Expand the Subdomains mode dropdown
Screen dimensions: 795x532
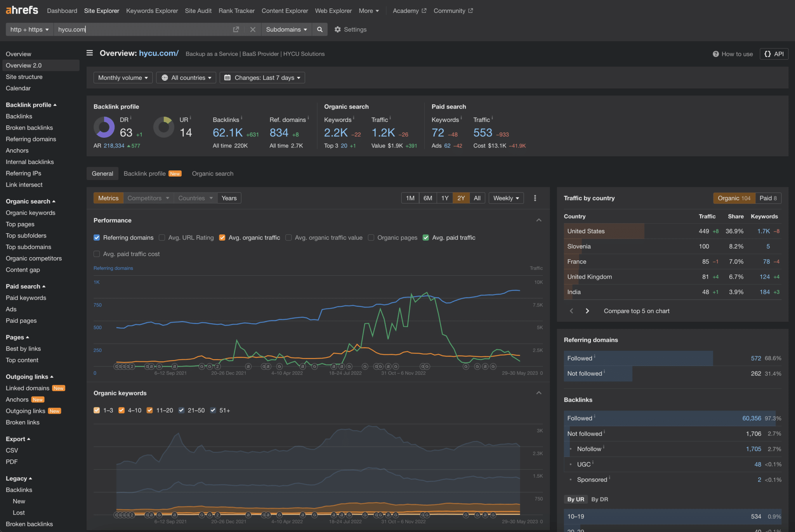point(286,29)
